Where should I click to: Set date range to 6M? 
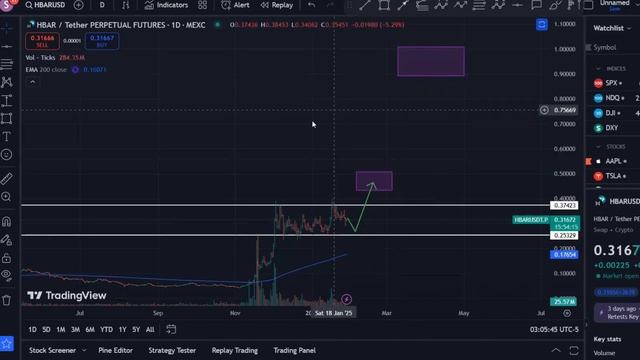90,329
